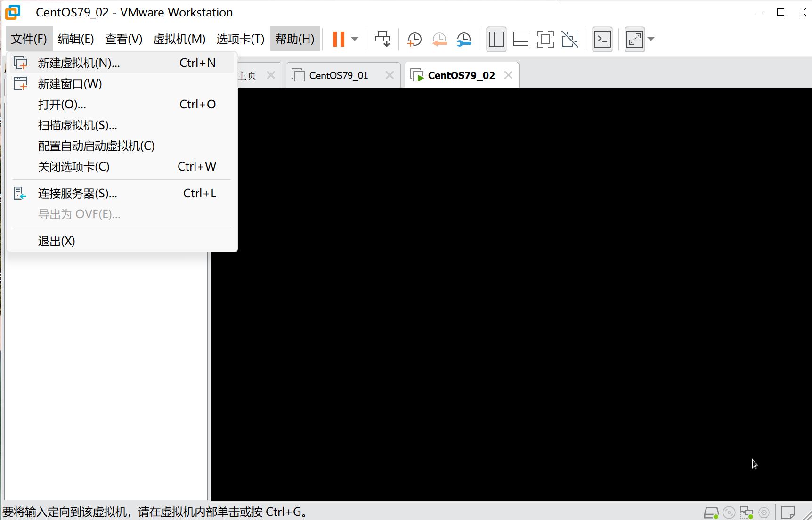Click the hard disk status icon

click(711, 512)
